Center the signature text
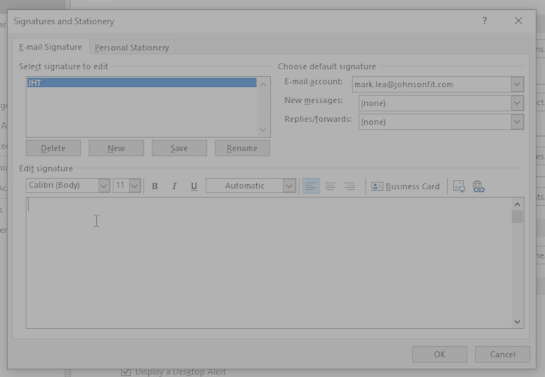This screenshot has height=377, width=545. pyautogui.click(x=330, y=186)
